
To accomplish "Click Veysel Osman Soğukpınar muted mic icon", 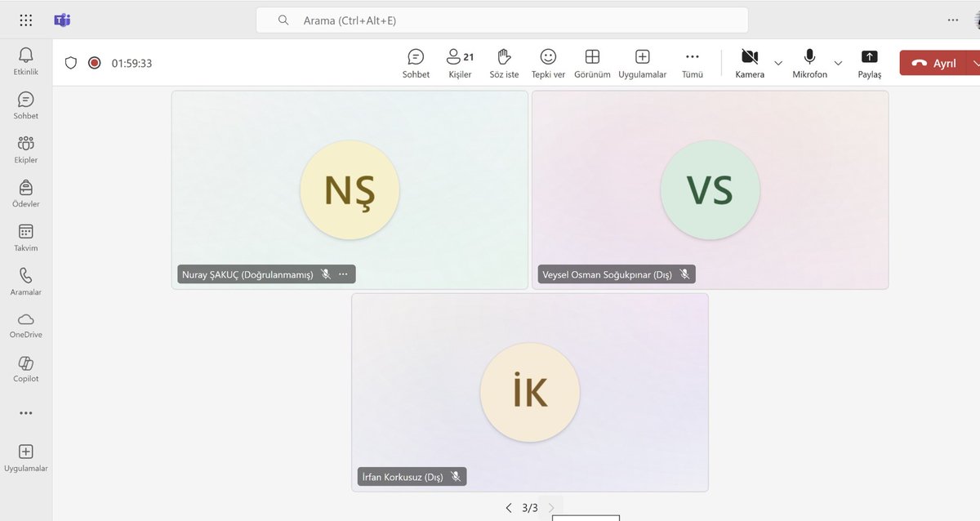I will tap(685, 274).
